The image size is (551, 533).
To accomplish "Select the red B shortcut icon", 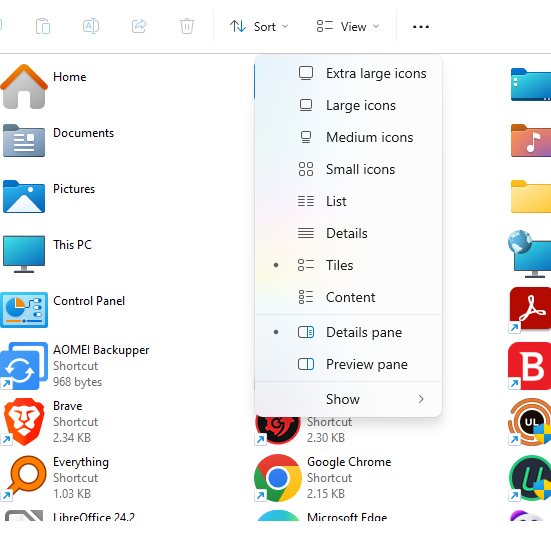I will (x=530, y=366).
